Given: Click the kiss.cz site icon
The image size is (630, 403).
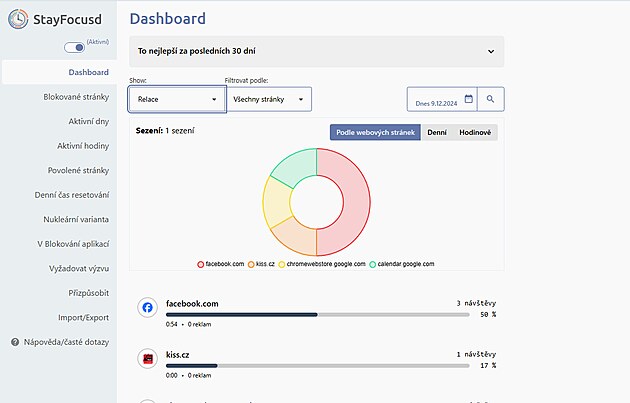Looking at the screenshot, I should (147, 359).
